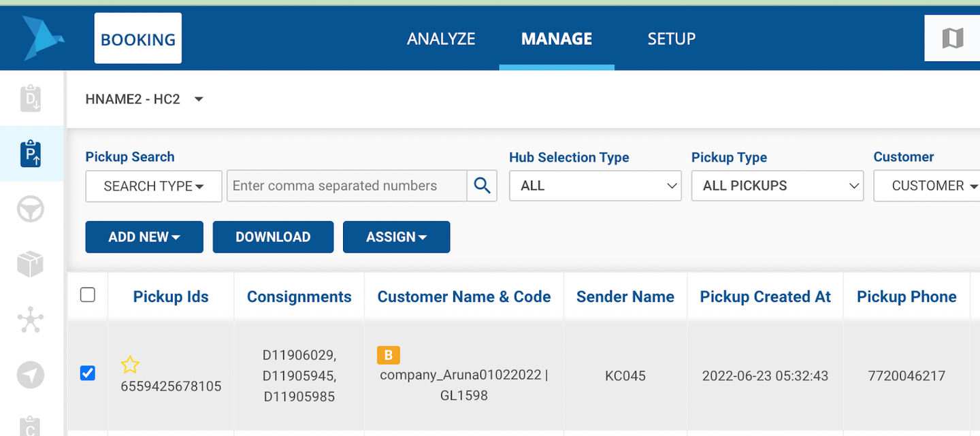980x436 pixels.
Task: Open the SEARCH TYPE dropdown
Action: (x=154, y=186)
